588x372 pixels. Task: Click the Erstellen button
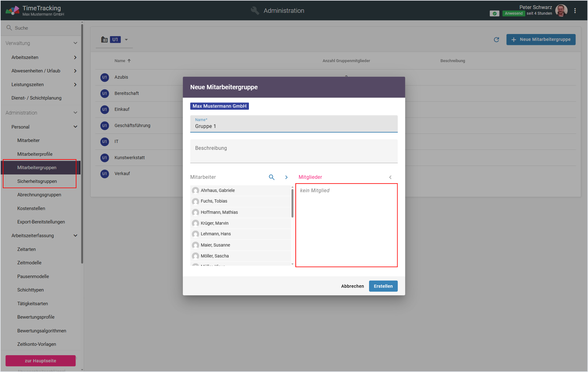click(383, 286)
